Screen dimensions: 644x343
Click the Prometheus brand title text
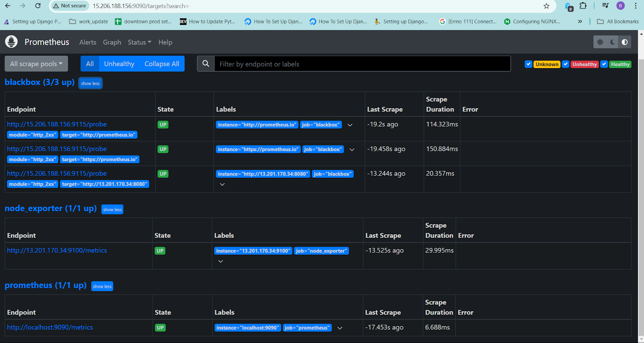click(x=47, y=42)
